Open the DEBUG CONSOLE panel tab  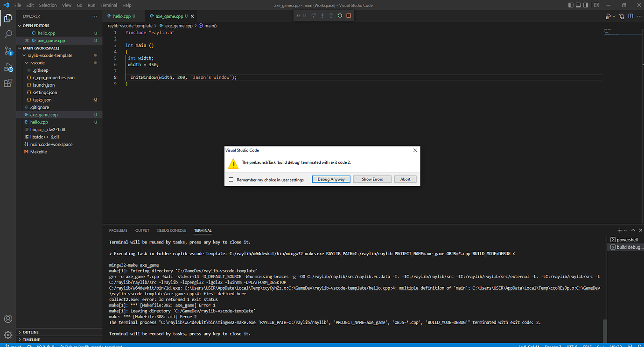point(172,230)
